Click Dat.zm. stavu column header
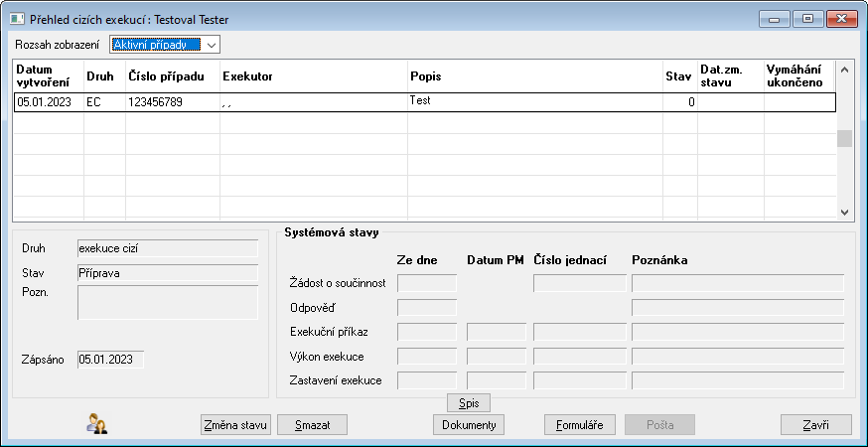868x447 pixels. pos(731,76)
